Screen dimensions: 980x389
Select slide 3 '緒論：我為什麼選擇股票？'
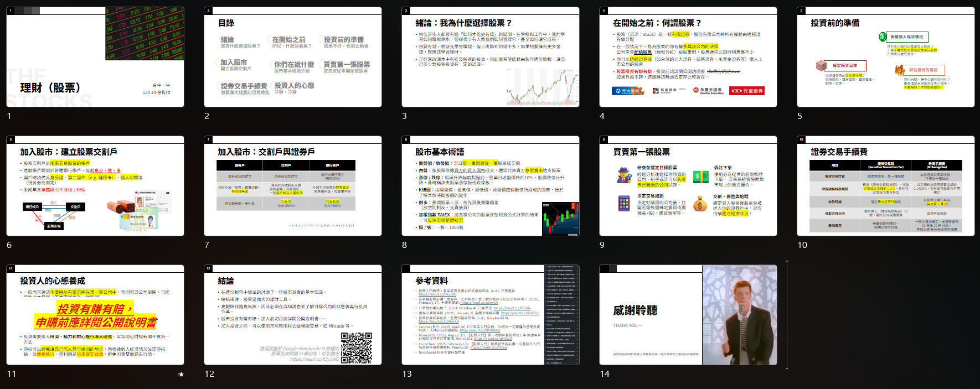pos(491,57)
